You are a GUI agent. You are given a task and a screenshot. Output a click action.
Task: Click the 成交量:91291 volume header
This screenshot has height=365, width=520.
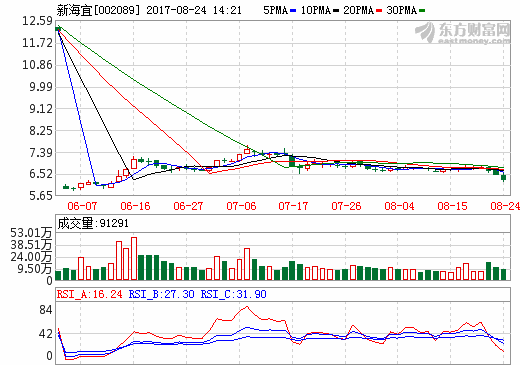(93, 223)
